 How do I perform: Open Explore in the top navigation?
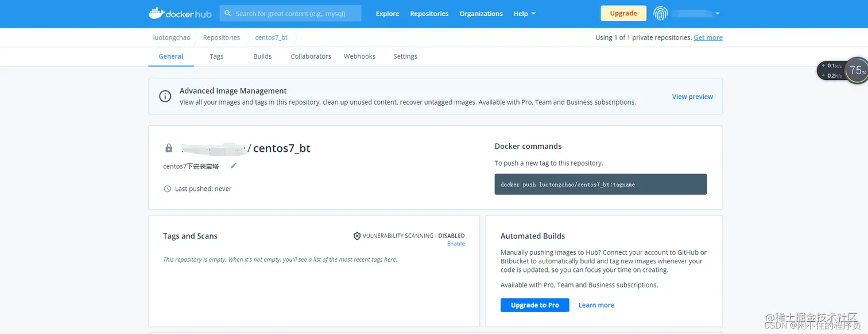point(387,14)
